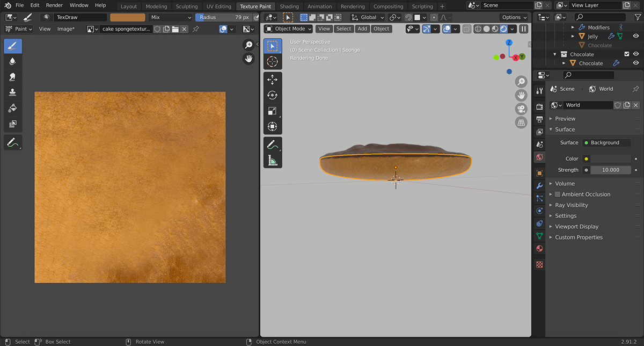Toggle orthographic perspective grid icon
Screen dimensions: 644x346
coord(521,123)
